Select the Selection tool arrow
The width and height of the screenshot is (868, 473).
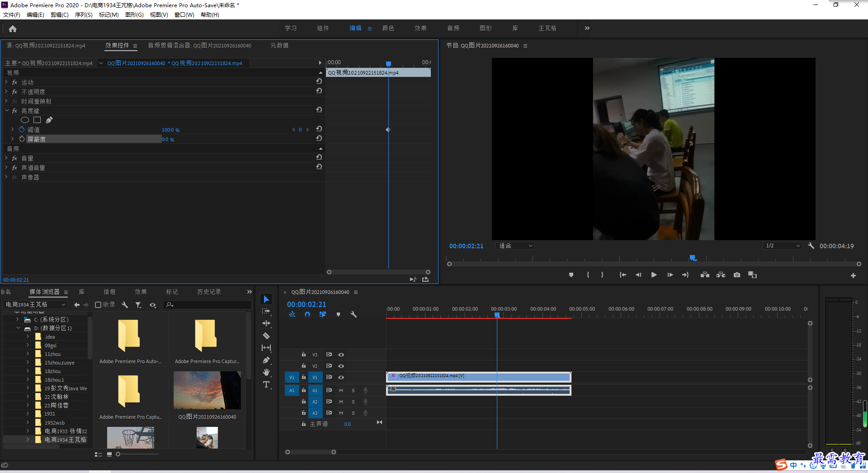coord(266,299)
